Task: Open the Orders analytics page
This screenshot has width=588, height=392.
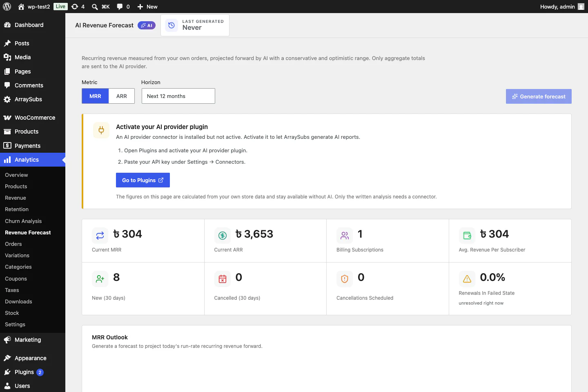Action: click(13, 244)
